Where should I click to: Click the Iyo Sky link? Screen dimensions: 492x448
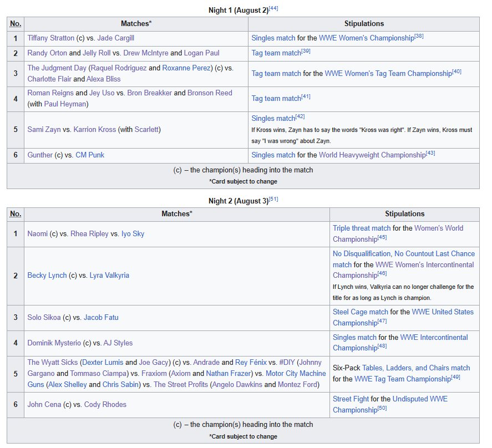(x=133, y=234)
